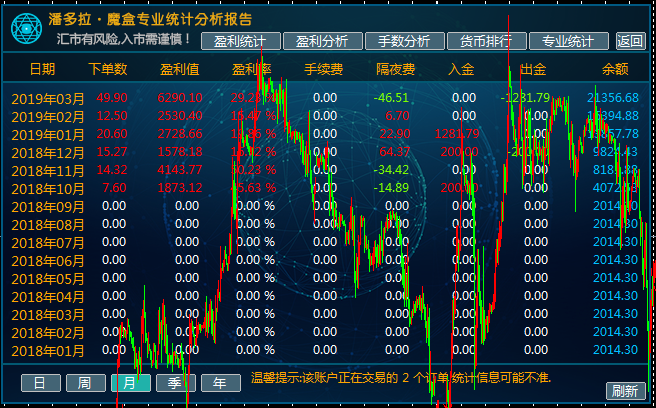This screenshot has width=656, height=408.
Task: Click profit value 2728.66
Action: click(180, 134)
